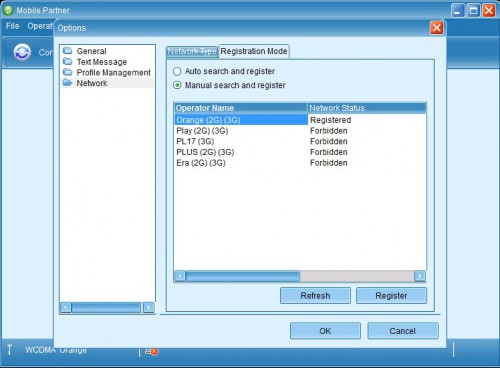Click the Network Status column header
The image size is (500, 368).
pyautogui.click(x=367, y=108)
